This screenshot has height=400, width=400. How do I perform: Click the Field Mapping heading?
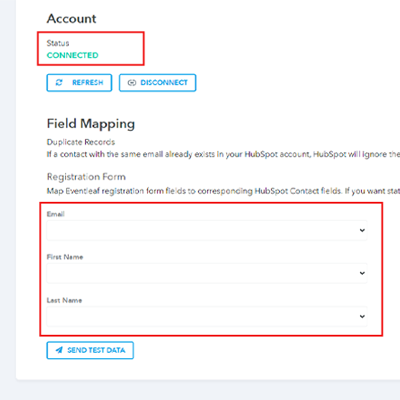pyautogui.click(x=91, y=124)
